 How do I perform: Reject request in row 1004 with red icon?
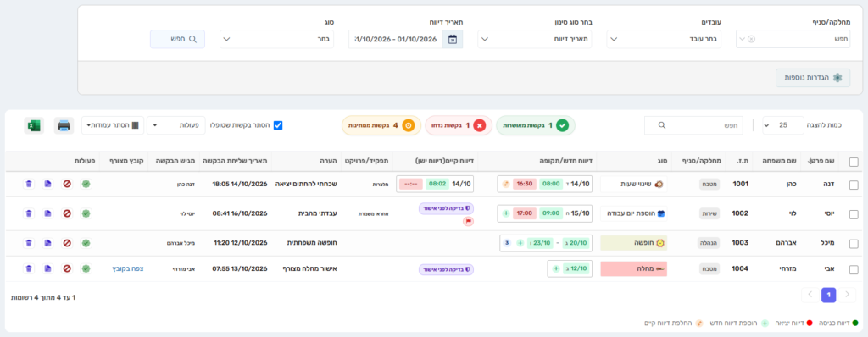pyautogui.click(x=67, y=268)
